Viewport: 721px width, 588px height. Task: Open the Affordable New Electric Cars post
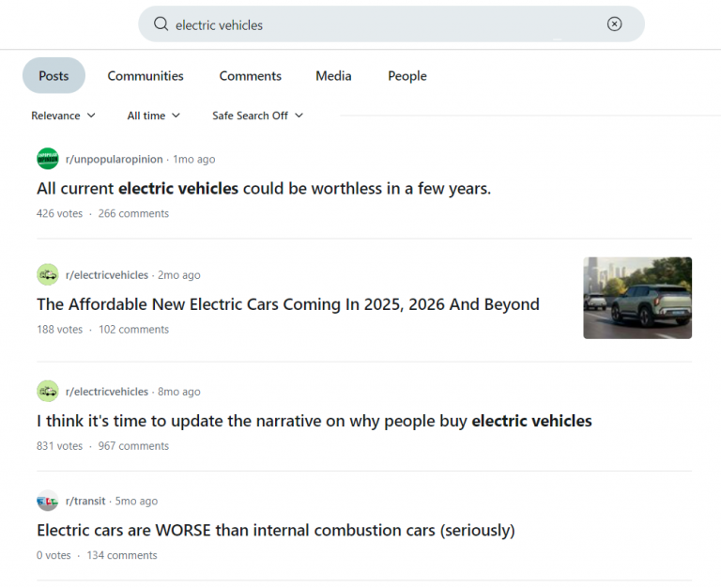(x=287, y=304)
